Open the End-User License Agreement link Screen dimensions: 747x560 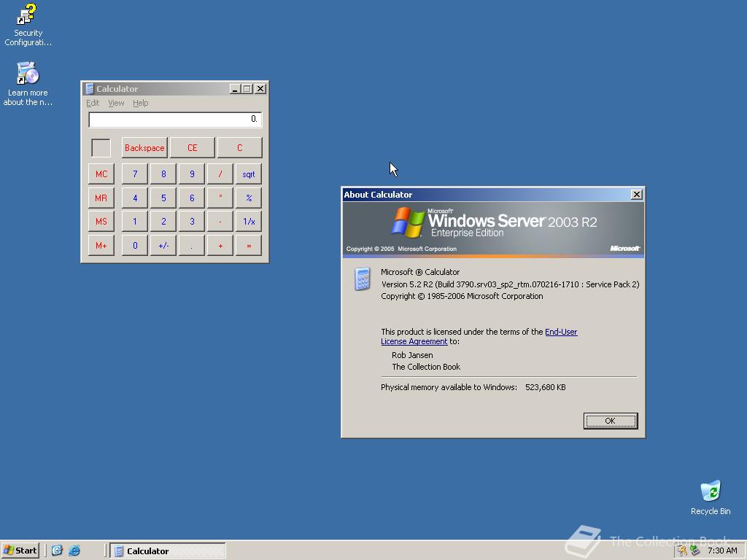click(561, 332)
